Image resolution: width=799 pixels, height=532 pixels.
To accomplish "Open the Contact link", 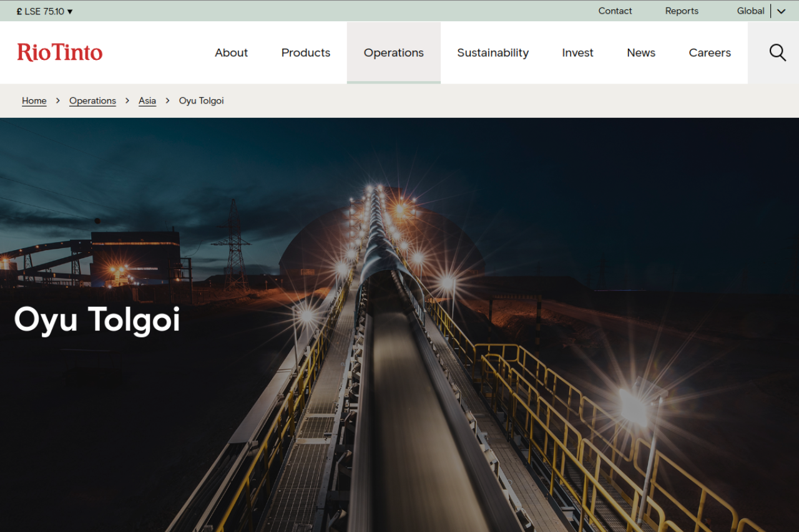I will 615,11.
